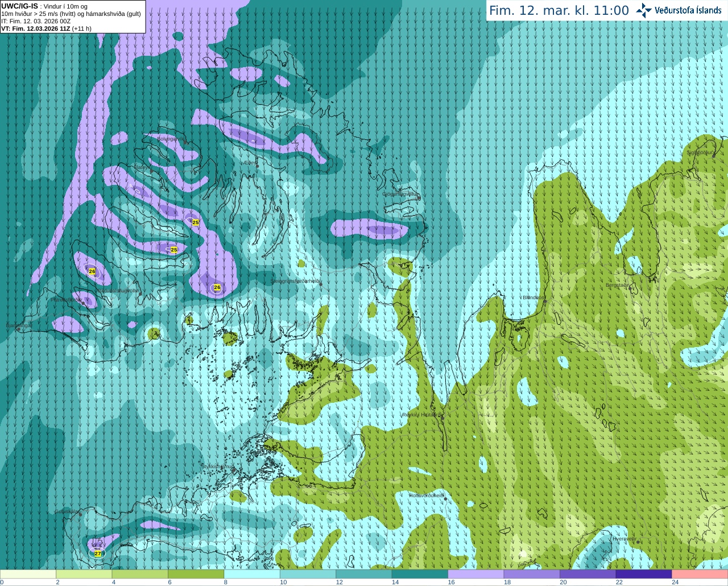728x586 pixels.
Task: Click the Reykir í Hrútafirði station label
Action: (x=422, y=415)
